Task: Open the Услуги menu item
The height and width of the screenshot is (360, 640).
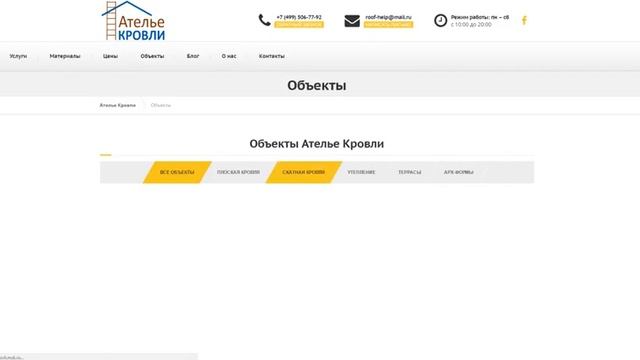Action: click(18, 56)
